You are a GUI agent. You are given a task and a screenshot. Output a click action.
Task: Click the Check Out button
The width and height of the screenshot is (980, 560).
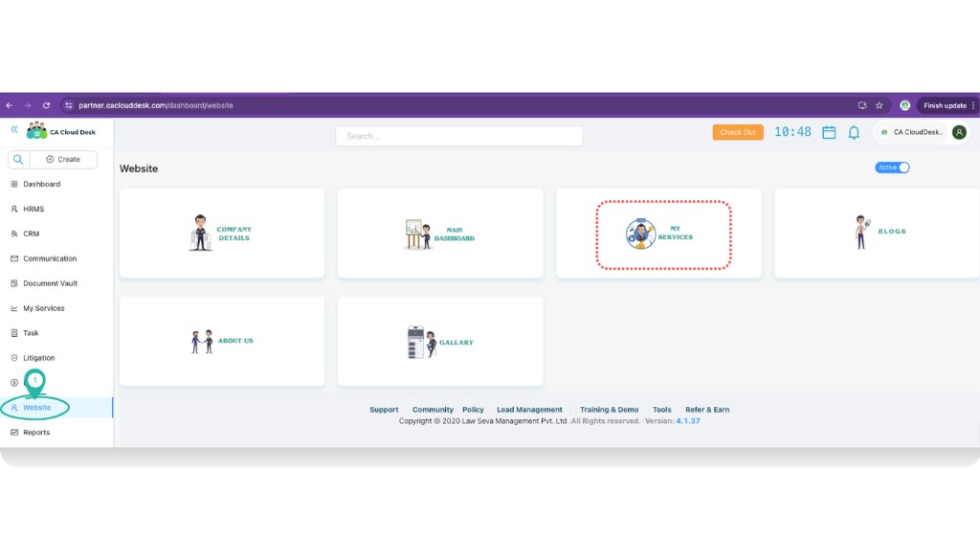click(737, 132)
